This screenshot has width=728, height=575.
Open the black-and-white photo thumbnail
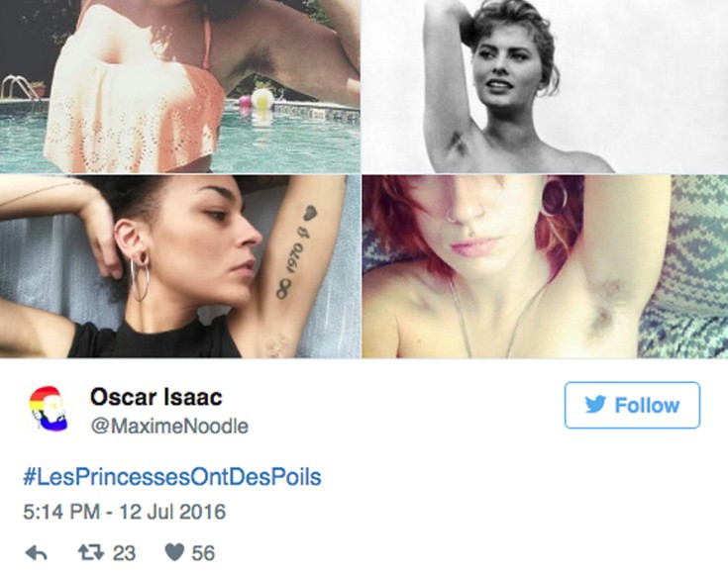click(x=545, y=86)
